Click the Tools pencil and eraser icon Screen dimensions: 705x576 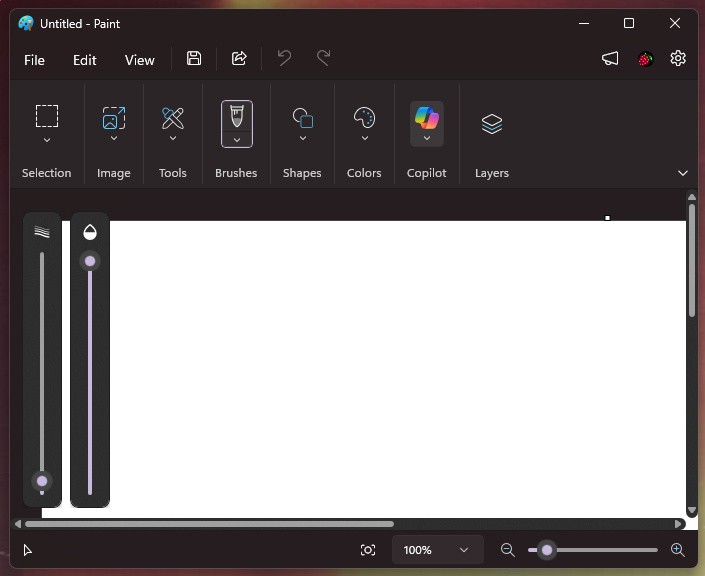(x=173, y=118)
